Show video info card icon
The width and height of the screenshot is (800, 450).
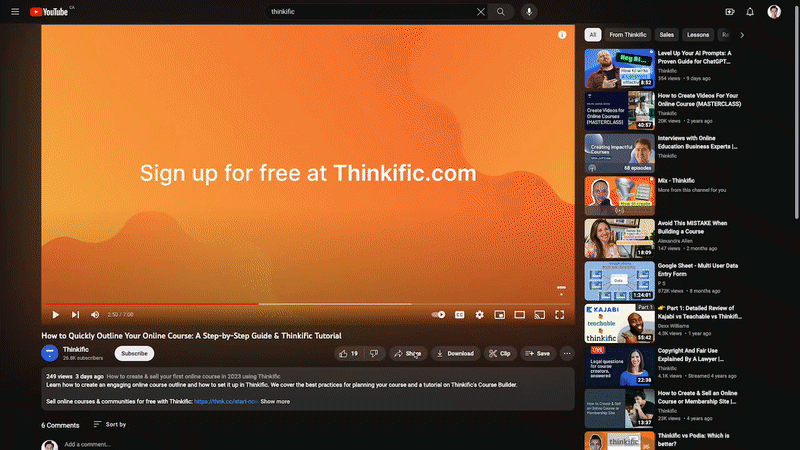pos(562,35)
